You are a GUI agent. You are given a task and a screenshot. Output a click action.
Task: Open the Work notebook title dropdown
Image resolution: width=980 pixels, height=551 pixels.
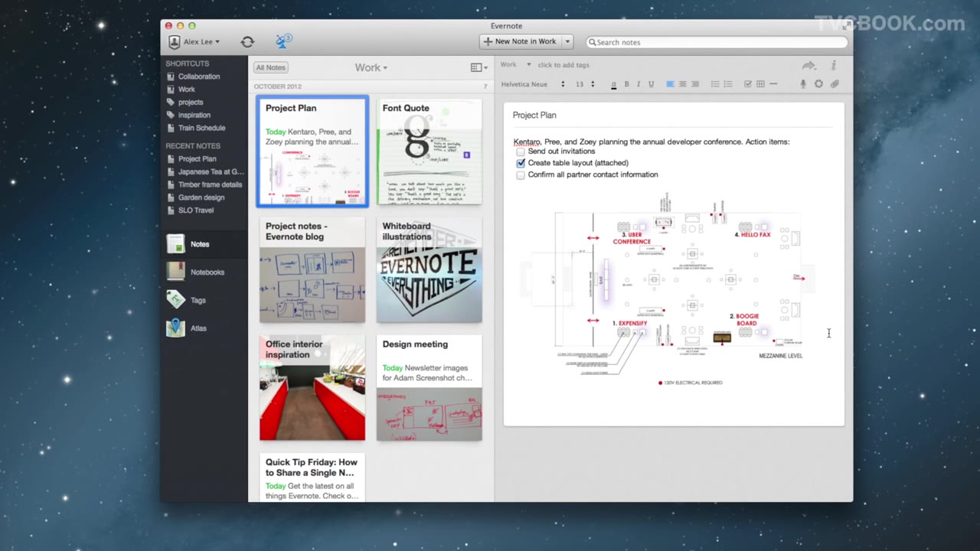click(371, 67)
